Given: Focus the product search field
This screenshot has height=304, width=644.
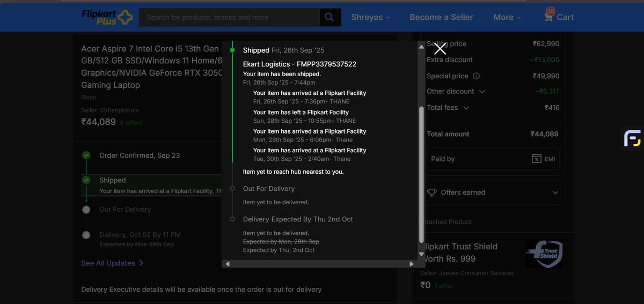Looking at the screenshot, I should (x=230, y=17).
